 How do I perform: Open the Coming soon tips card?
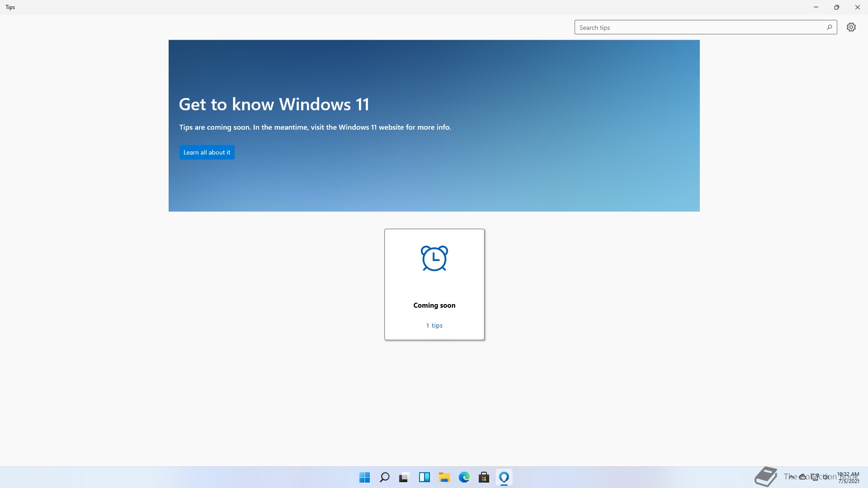point(434,284)
